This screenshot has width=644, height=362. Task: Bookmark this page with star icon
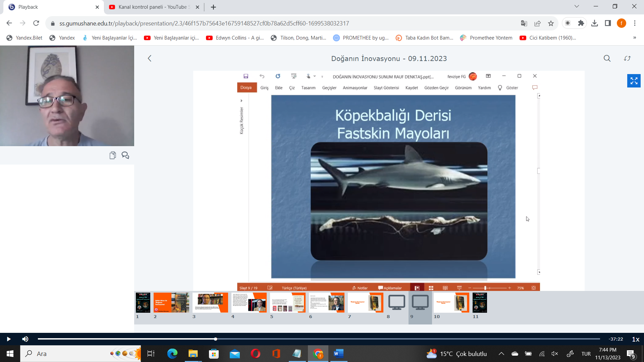[x=551, y=23]
